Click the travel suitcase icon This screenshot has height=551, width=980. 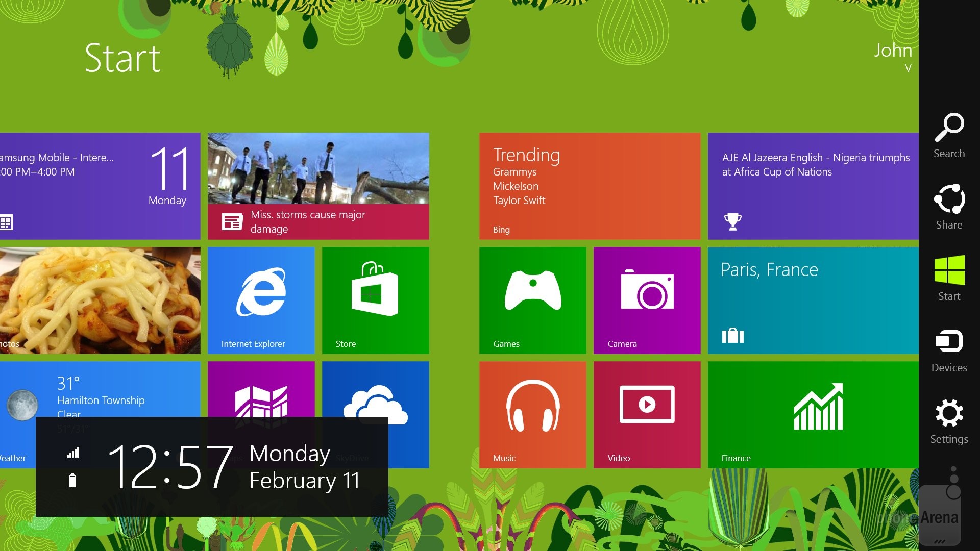(x=732, y=336)
